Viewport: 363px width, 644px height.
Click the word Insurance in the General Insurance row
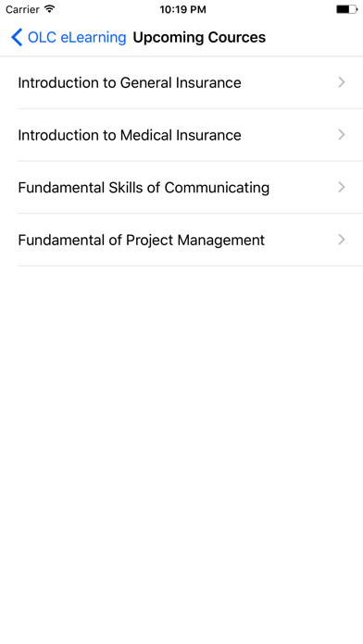208,82
